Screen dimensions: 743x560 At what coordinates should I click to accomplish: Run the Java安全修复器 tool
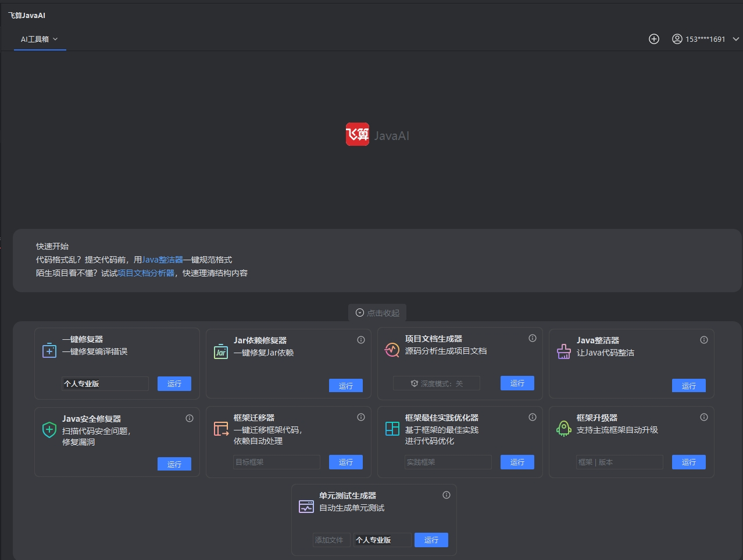174,464
